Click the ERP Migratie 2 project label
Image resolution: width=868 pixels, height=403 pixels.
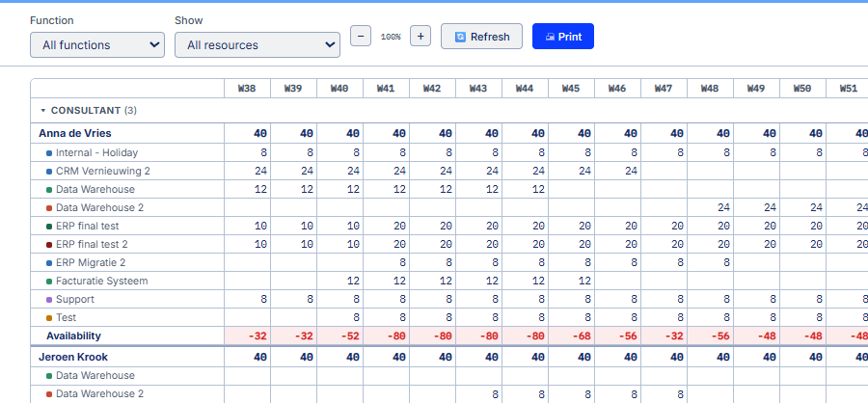91,262
